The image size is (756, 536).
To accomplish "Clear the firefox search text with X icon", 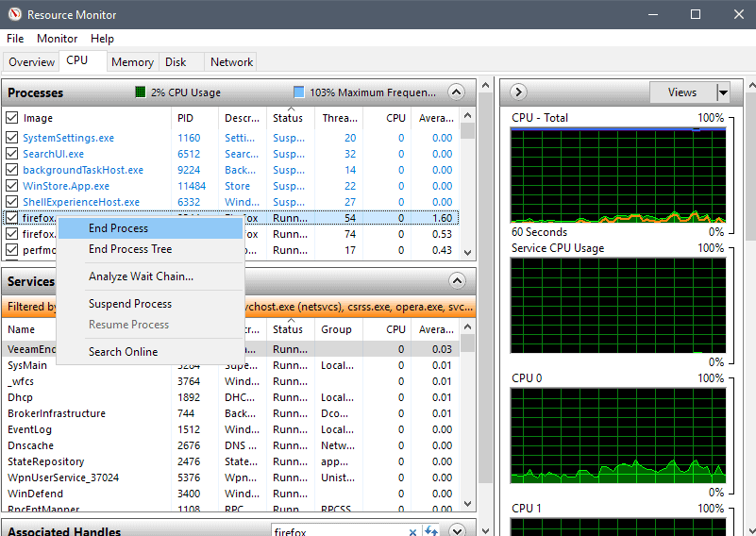I will coord(412,531).
